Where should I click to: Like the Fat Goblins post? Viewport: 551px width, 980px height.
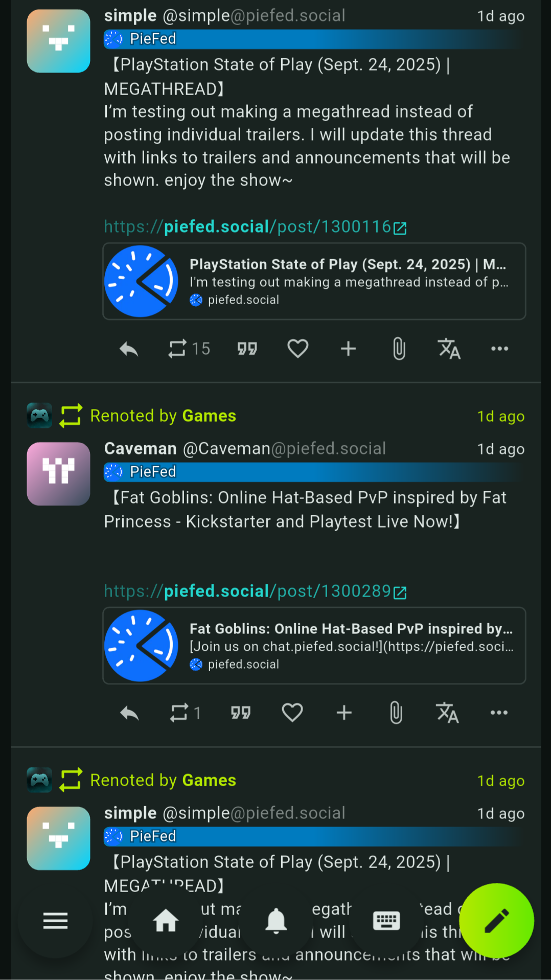coord(292,713)
